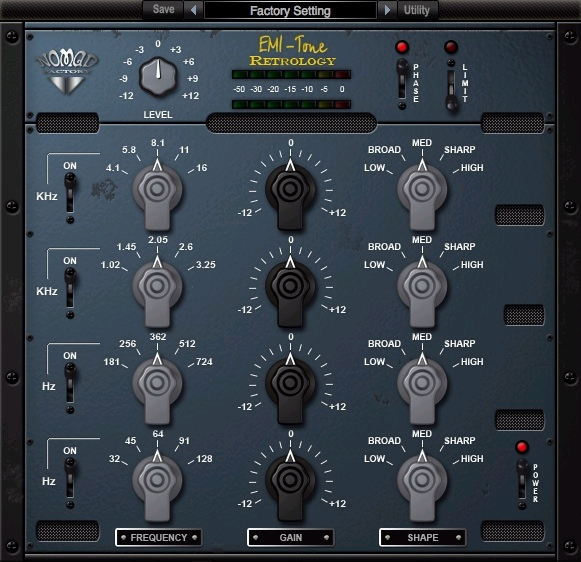Select 3.25 on the second frequency band

(x=206, y=265)
